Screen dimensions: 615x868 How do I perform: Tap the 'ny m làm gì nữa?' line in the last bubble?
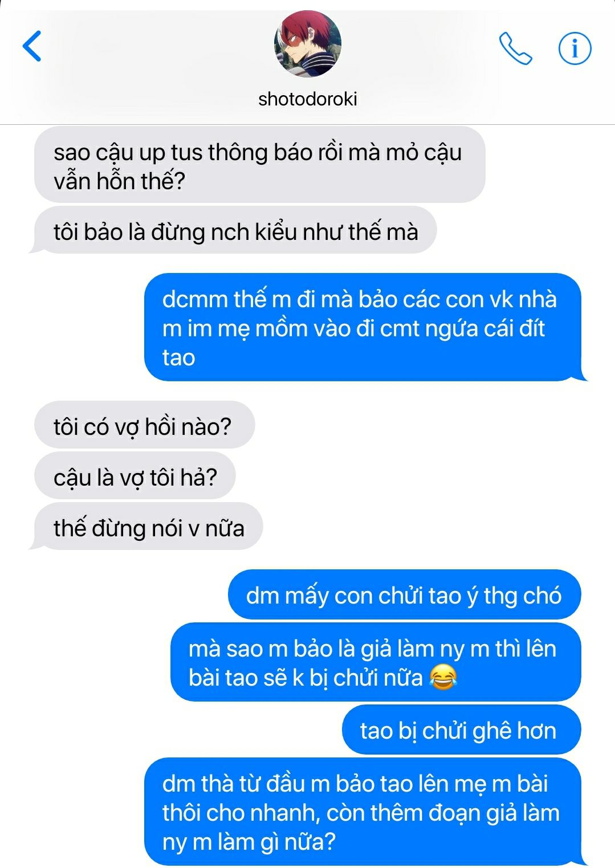[249, 841]
